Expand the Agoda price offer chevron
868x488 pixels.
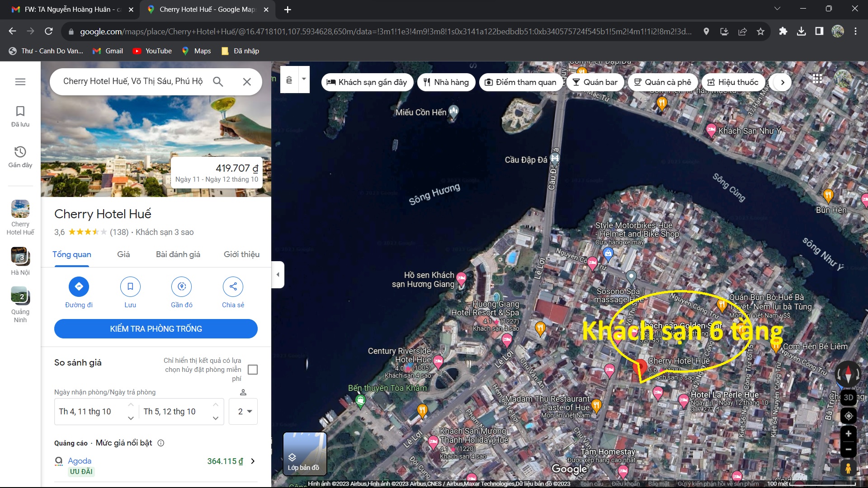[x=253, y=461]
